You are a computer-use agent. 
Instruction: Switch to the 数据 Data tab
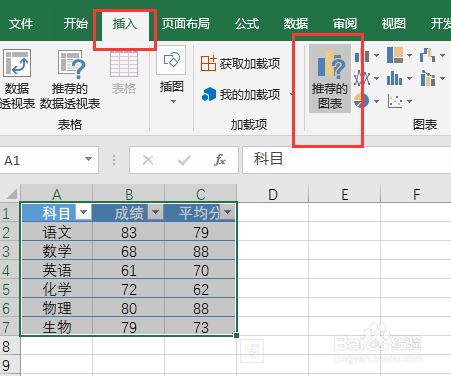[x=296, y=24]
